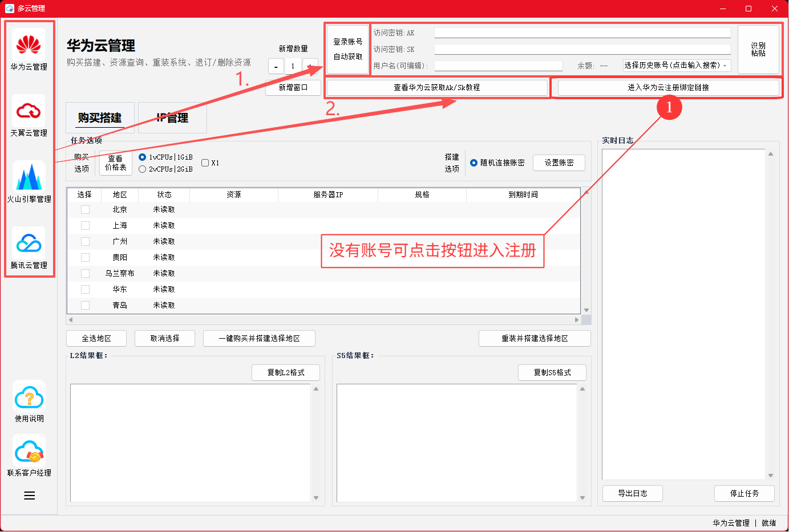Check the box for the 广州 row
The height and width of the screenshot is (532, 789).
tap(85, 241)
